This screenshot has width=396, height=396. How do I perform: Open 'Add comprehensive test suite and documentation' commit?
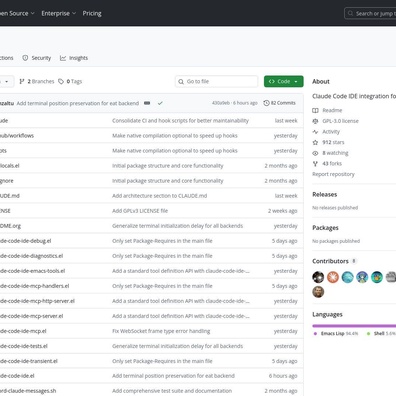coord(172,391)
